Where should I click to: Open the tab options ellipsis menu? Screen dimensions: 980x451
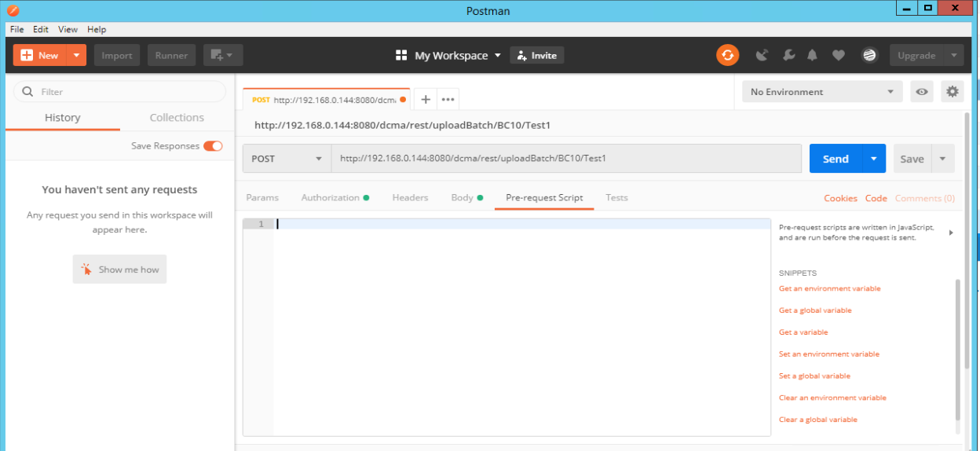[448, 99]
